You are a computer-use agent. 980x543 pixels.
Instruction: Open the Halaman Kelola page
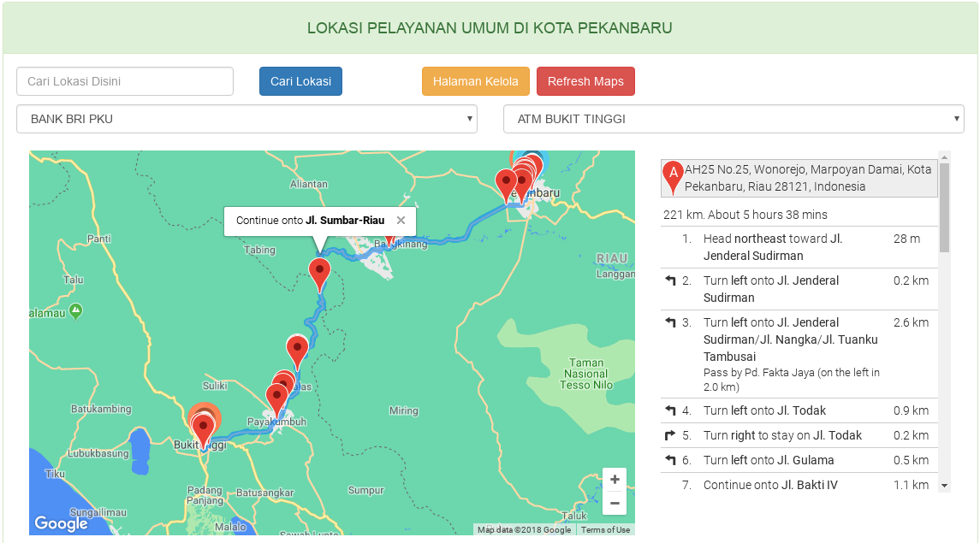pos(476,81)
